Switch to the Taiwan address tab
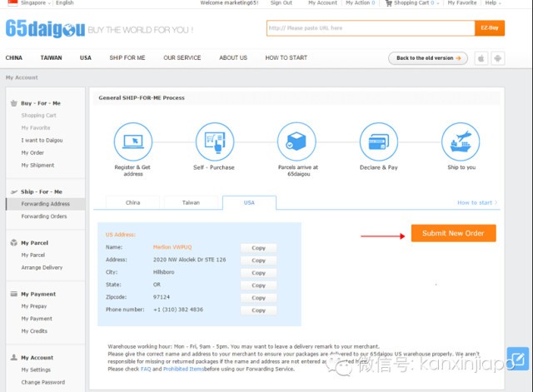The width and height of the screenshot is (533, 392). coord(192,202)
